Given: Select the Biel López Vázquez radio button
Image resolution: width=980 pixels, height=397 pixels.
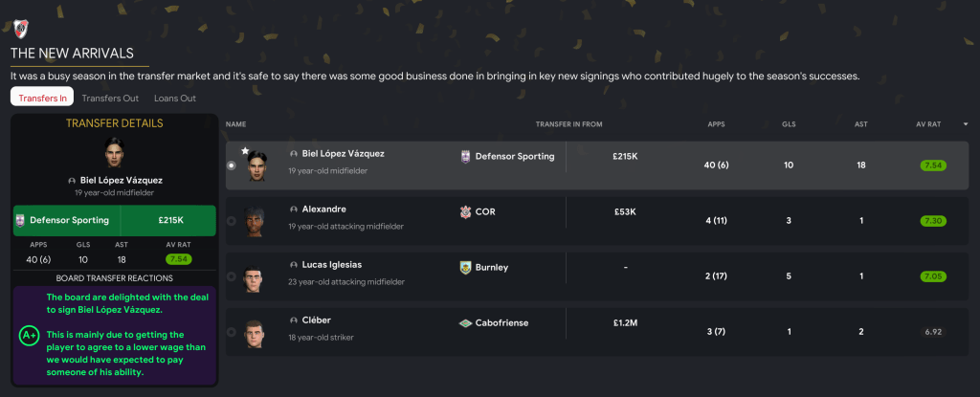Looking at the screenshot, I should tap(231, 165).
